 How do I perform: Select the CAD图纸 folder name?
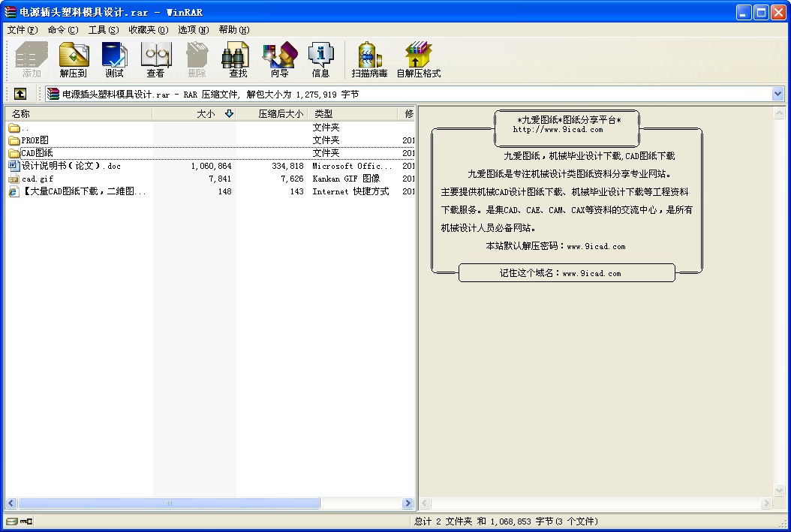[x=37, y=153]
